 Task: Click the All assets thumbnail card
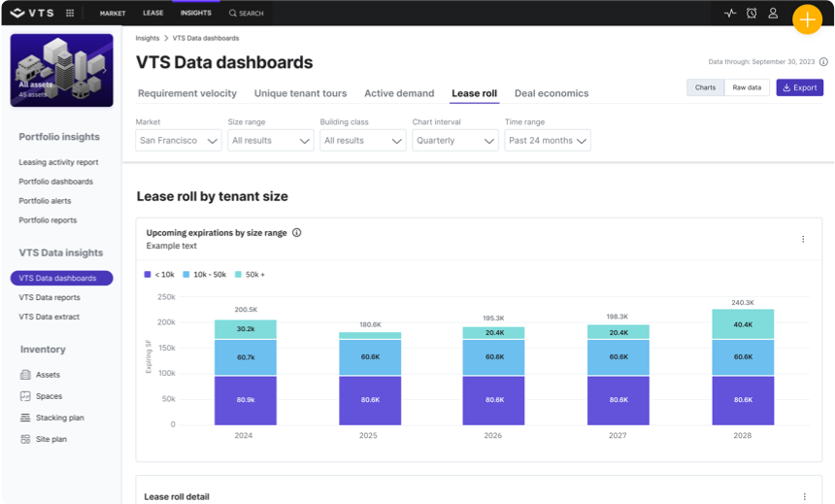point(61,70)
